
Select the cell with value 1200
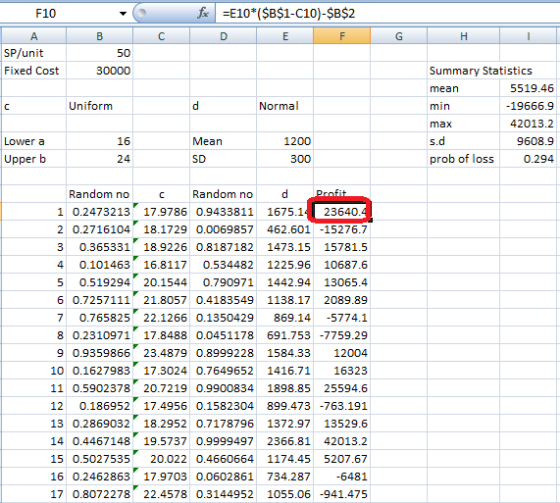click(x=285, y=141)
